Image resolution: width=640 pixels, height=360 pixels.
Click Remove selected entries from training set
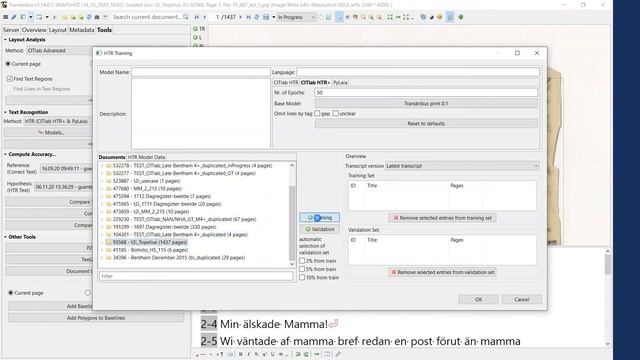click(x=442, y=218)
